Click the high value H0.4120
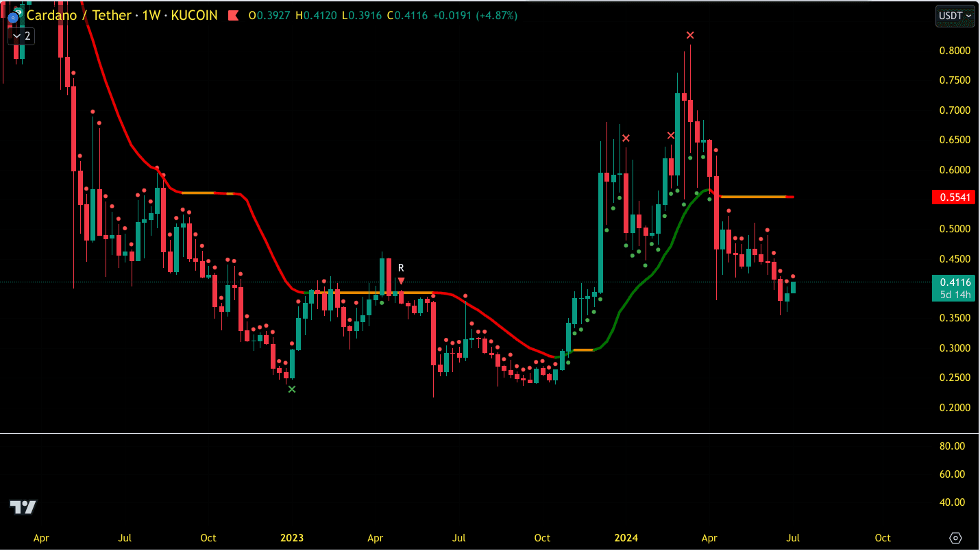980x551 pixels. click(317, 15)
